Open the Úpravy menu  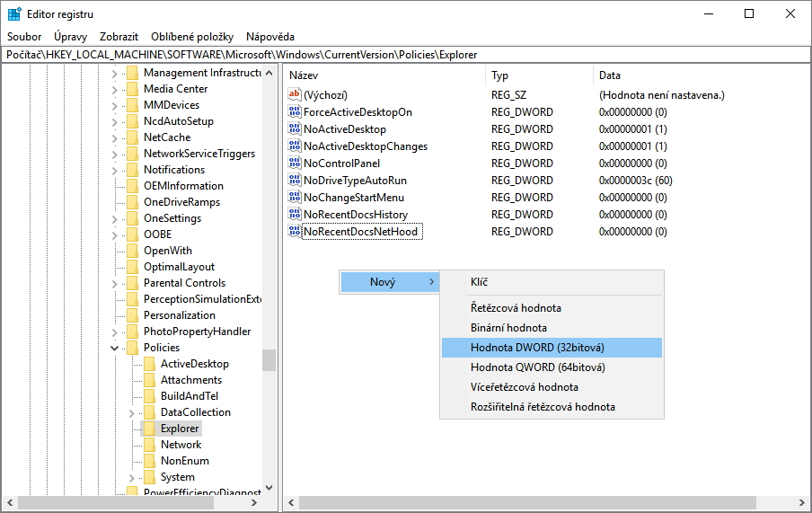[x=70, y=36]
